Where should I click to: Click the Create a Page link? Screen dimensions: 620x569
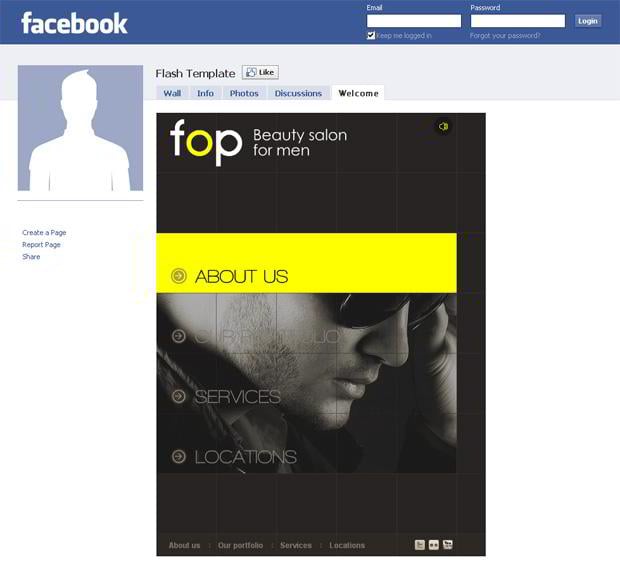pyautogui.click(x=44, y=233)
